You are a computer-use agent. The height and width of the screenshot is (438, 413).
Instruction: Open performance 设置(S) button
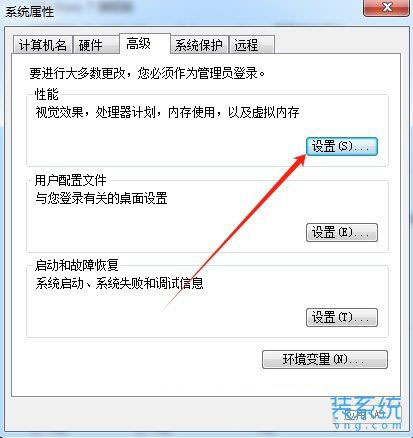pos(342,146)
